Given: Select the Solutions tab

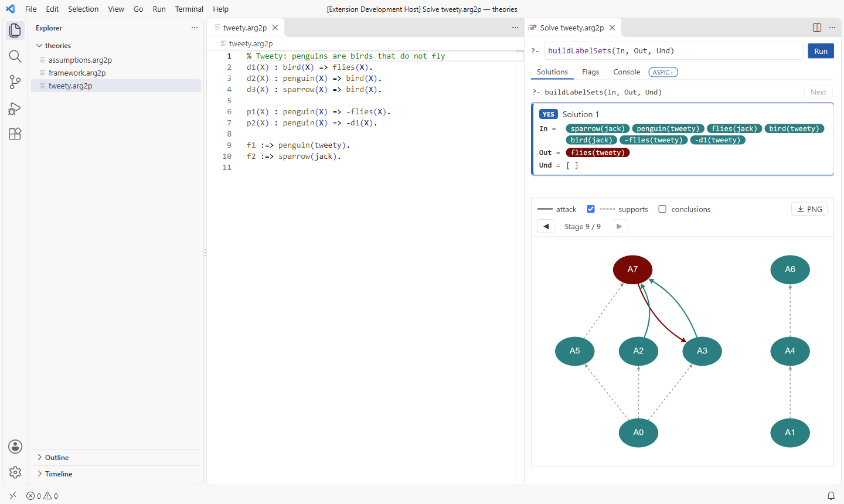Looking at the screenshot, I should coord(552,72).
